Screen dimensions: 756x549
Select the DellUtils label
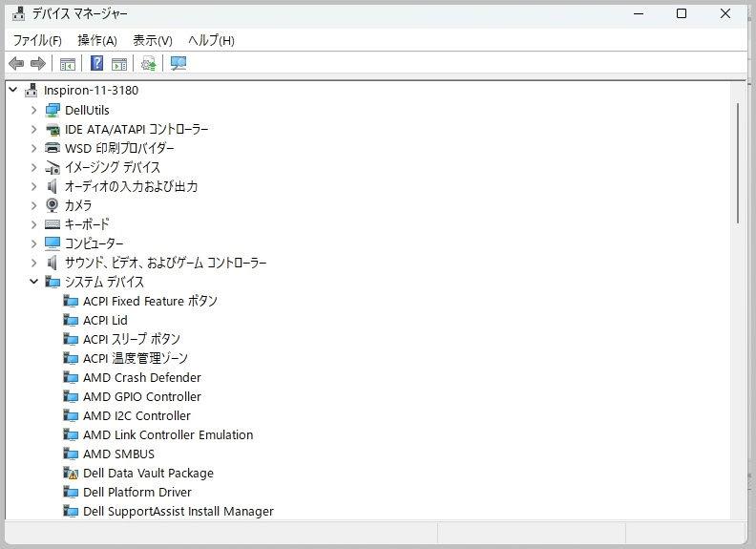coord(87,111)
